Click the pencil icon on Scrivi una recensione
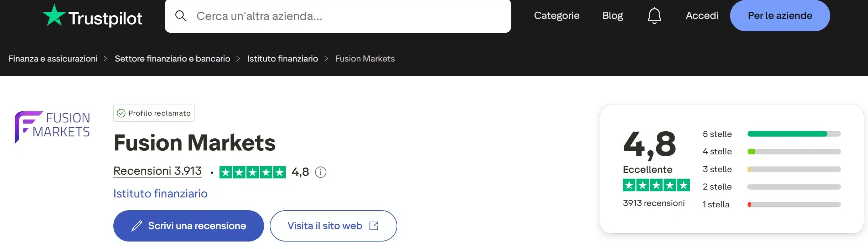The image size is (868, 249). point(136,226)
